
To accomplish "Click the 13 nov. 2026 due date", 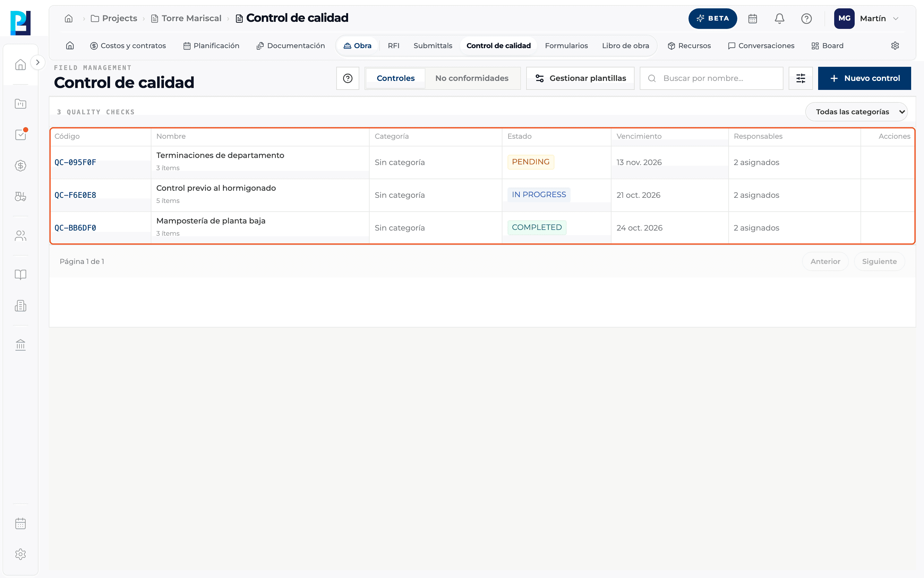I will pos(639,162).
